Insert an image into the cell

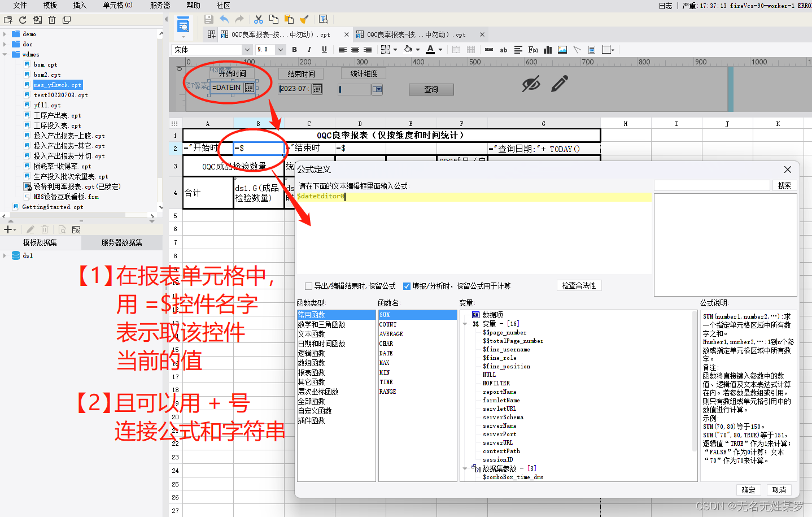[562, 50]
